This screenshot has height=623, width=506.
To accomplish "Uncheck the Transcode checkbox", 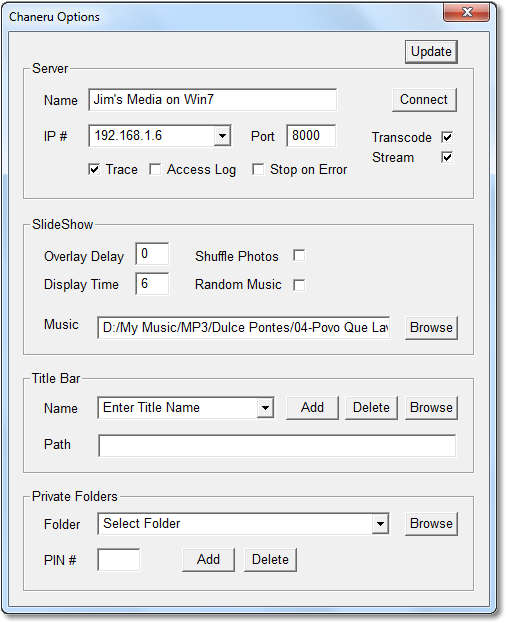I will click(447, 137).
